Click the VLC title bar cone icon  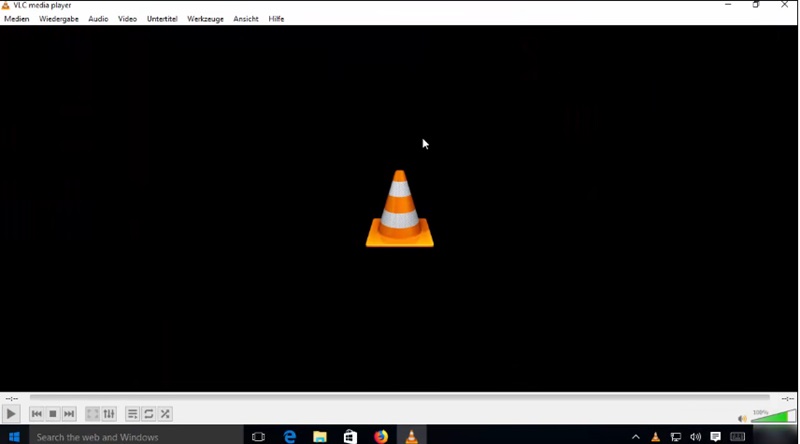[x=6, y=5]
